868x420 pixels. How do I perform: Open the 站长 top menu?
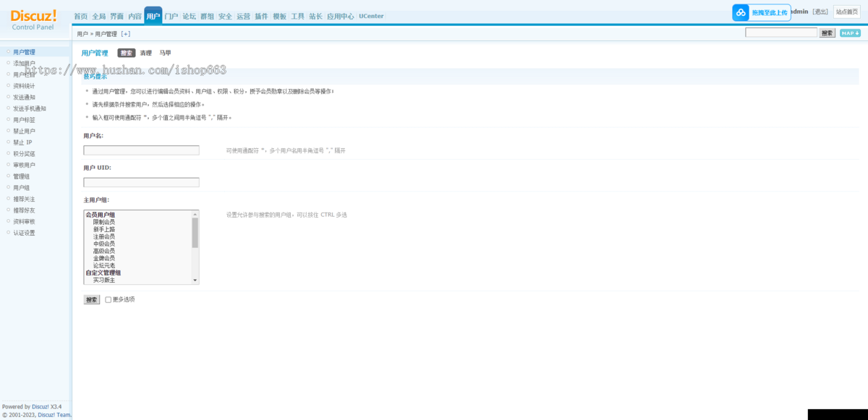[x=316, y=16]
